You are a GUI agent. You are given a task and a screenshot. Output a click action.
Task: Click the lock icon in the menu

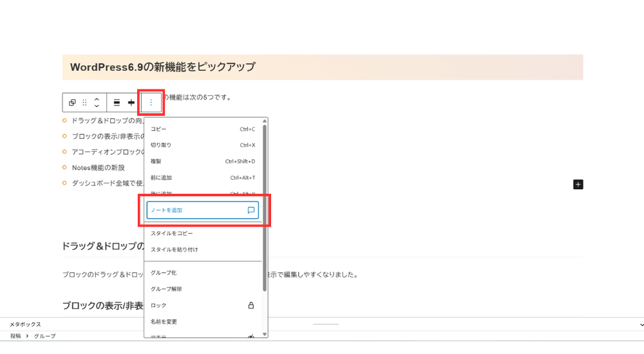(251, 305)
